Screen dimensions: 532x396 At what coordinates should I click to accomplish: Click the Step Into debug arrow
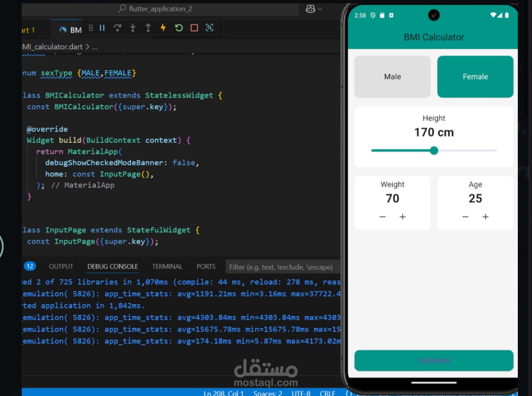click(x=133, y=28)
